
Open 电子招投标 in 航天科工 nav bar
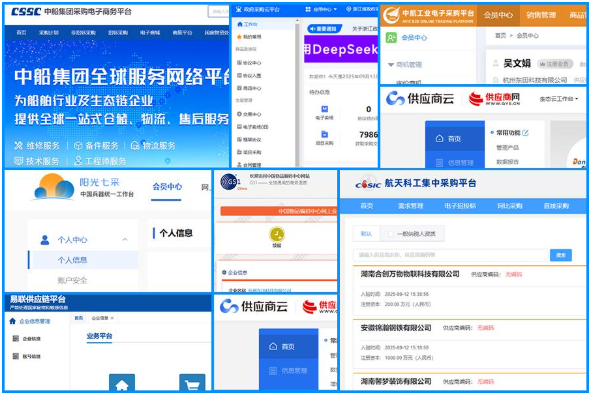pos(460,206)
